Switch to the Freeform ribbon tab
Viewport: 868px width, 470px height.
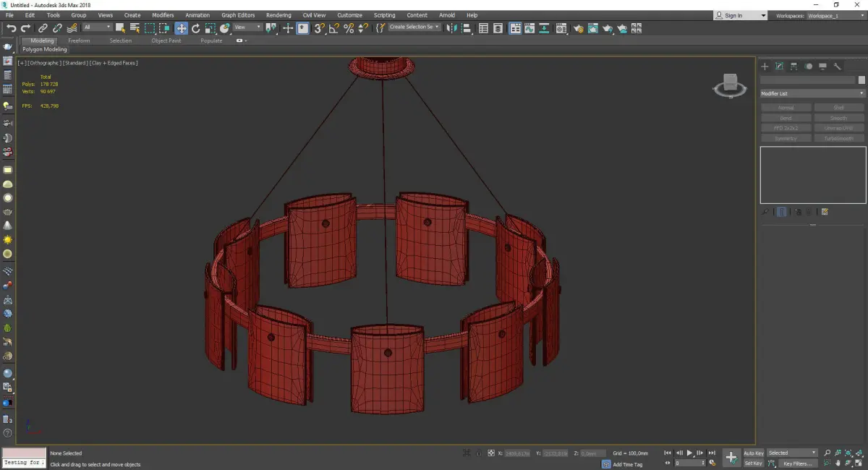79,40
